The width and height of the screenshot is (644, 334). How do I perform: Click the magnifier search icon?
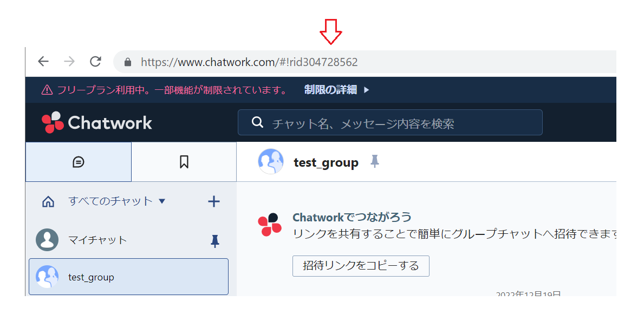pos(258,123)
